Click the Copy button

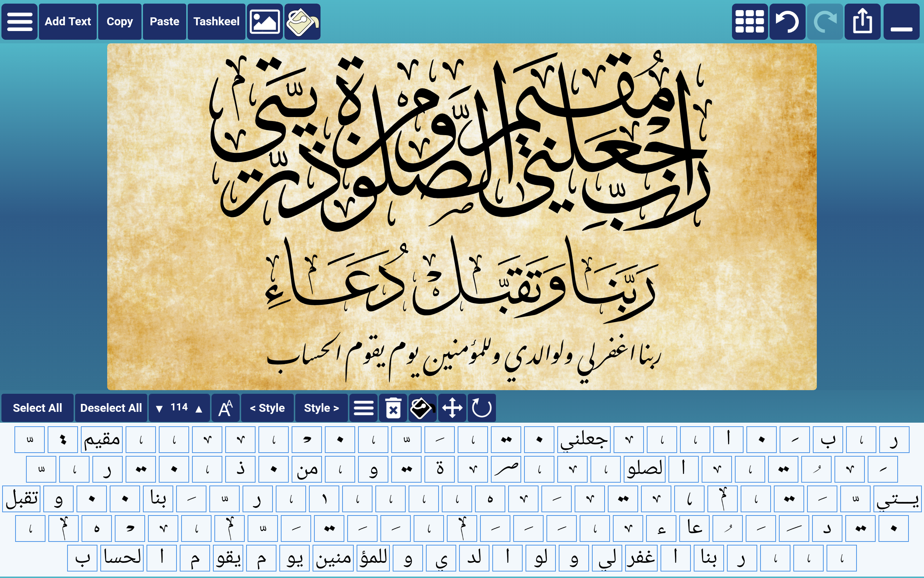[119, 22]
